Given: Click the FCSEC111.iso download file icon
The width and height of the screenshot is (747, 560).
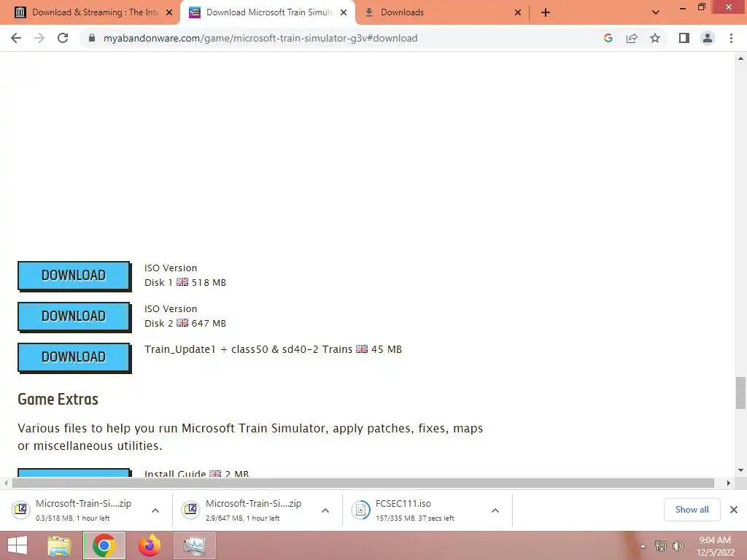Looking at the screenshot, I should pos(360,510).
